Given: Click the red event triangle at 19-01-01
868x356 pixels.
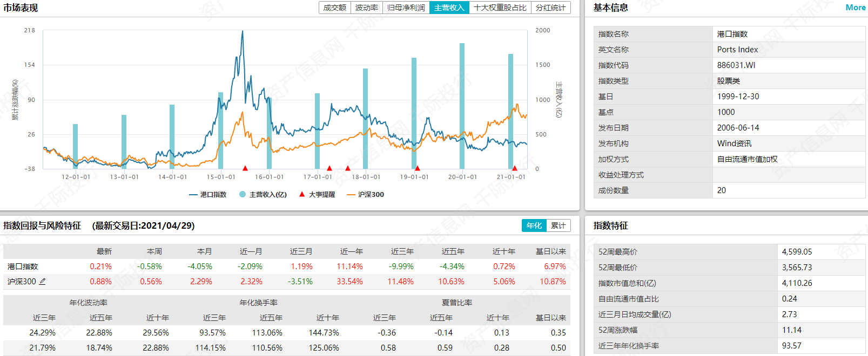Looking at the screenshot, I should coord(417,169).
